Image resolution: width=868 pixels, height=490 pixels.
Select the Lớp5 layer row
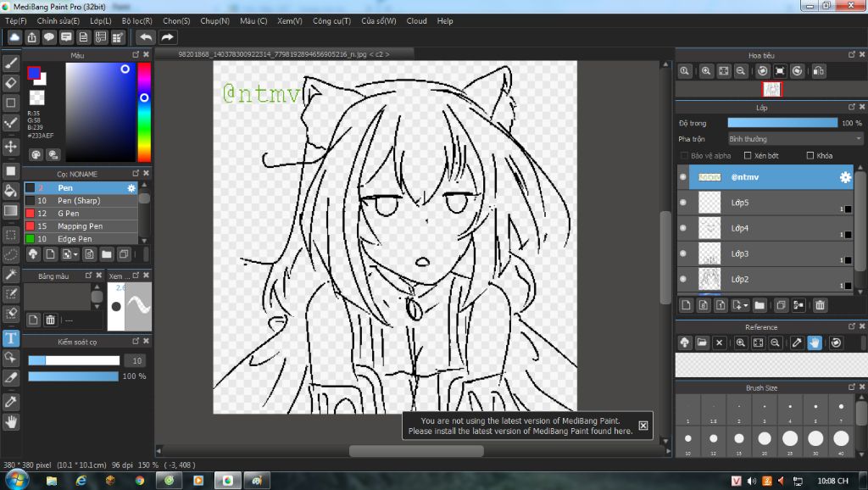[765, 203]
